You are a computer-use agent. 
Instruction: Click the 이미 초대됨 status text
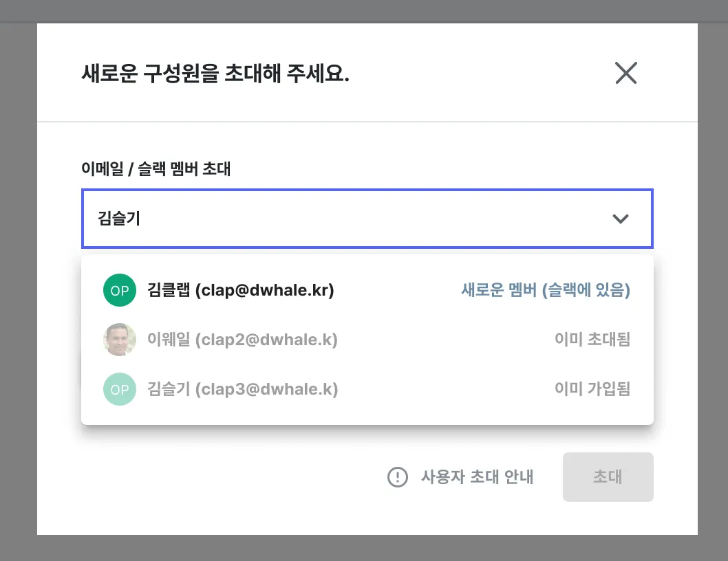pos(592,340)
